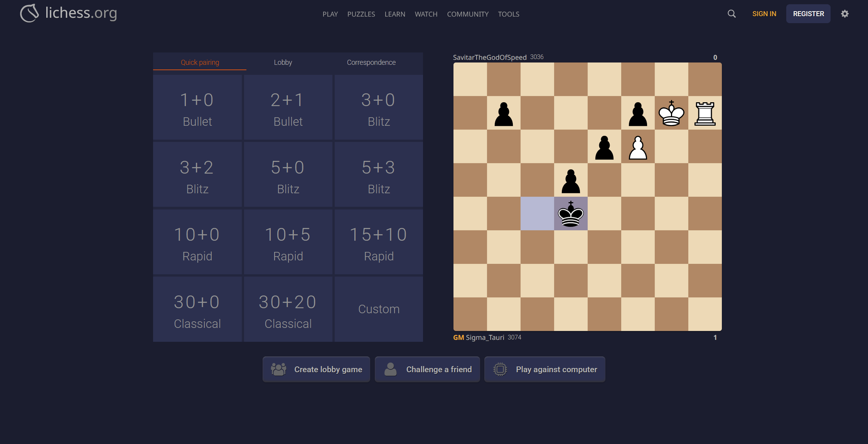This screenshot has width=868, height=444.
Task: Click the lichess knight logo icon
Action: 29,13
